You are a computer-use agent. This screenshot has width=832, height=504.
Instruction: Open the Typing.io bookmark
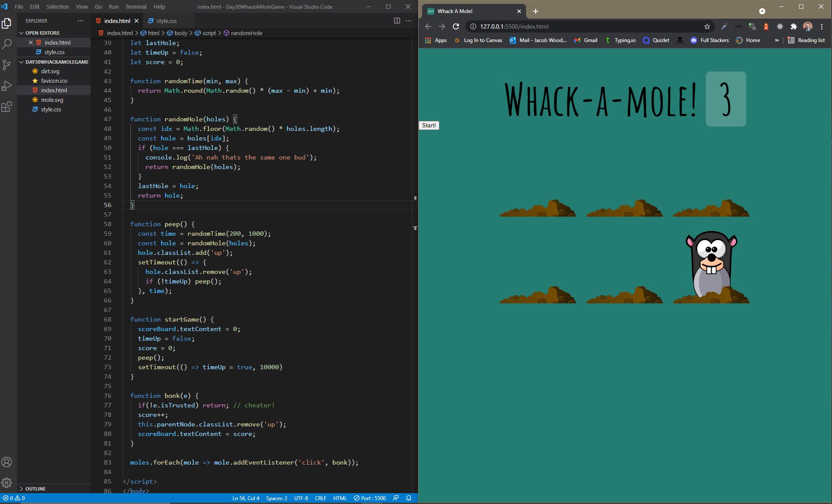coord(620,40)
